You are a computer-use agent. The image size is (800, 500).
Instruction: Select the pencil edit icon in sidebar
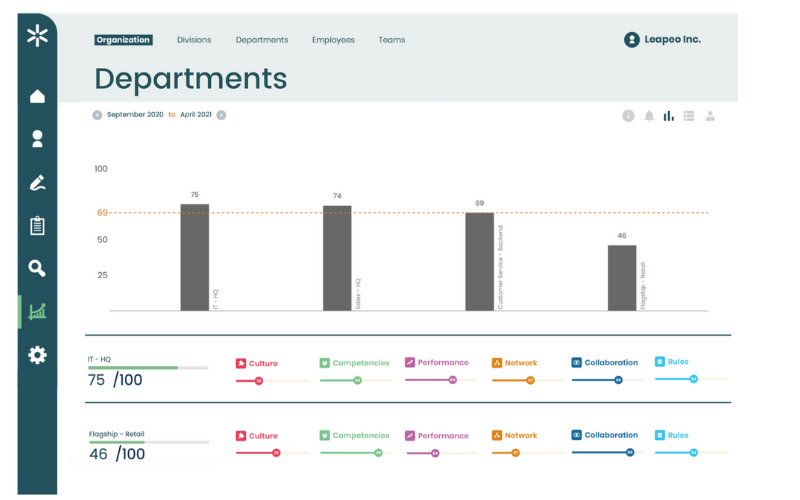click(37, 183)
